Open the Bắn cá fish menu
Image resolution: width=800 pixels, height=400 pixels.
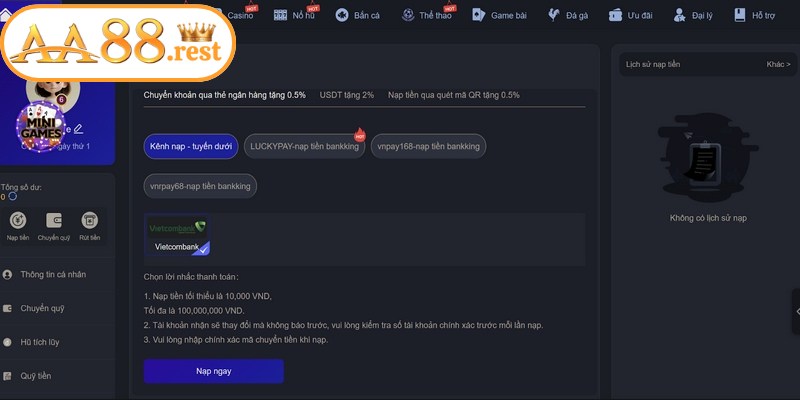pyautogui.click(x=358, y=15)
